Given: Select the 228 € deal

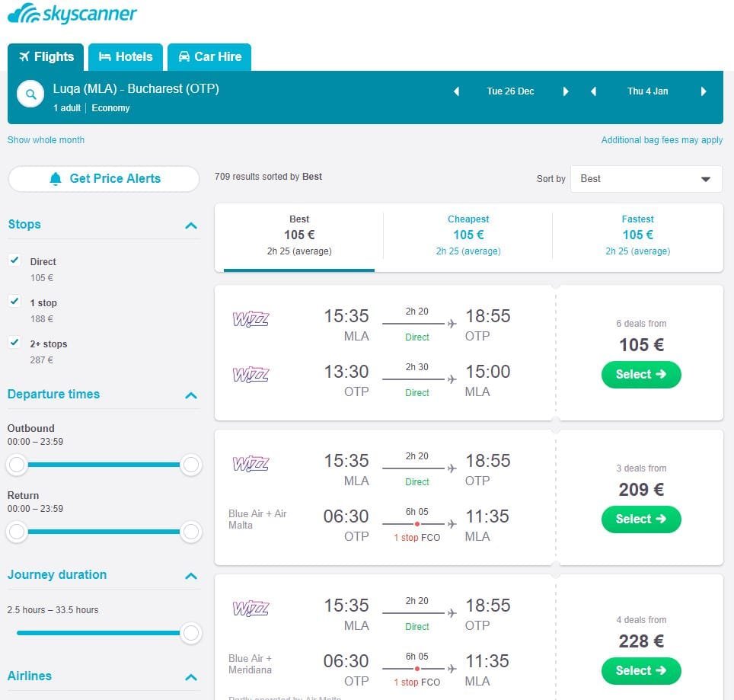Looking at the screenshot, I should [641, 670].
